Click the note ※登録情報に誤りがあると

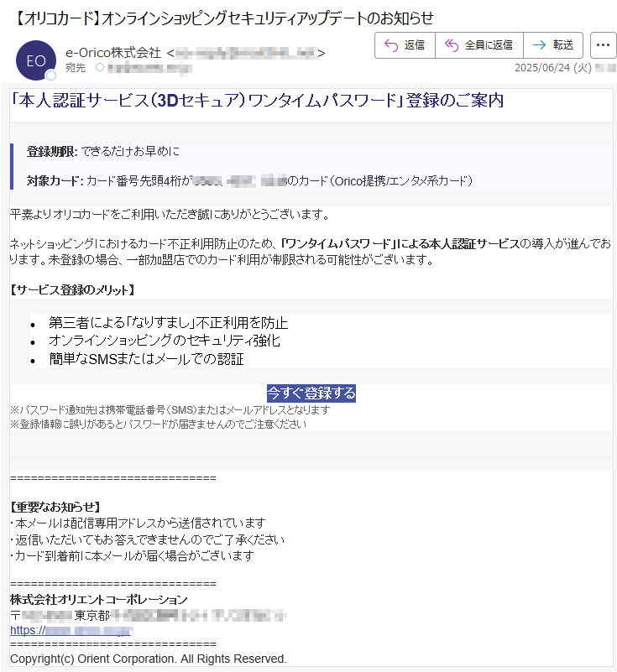[x=158, y=425]
